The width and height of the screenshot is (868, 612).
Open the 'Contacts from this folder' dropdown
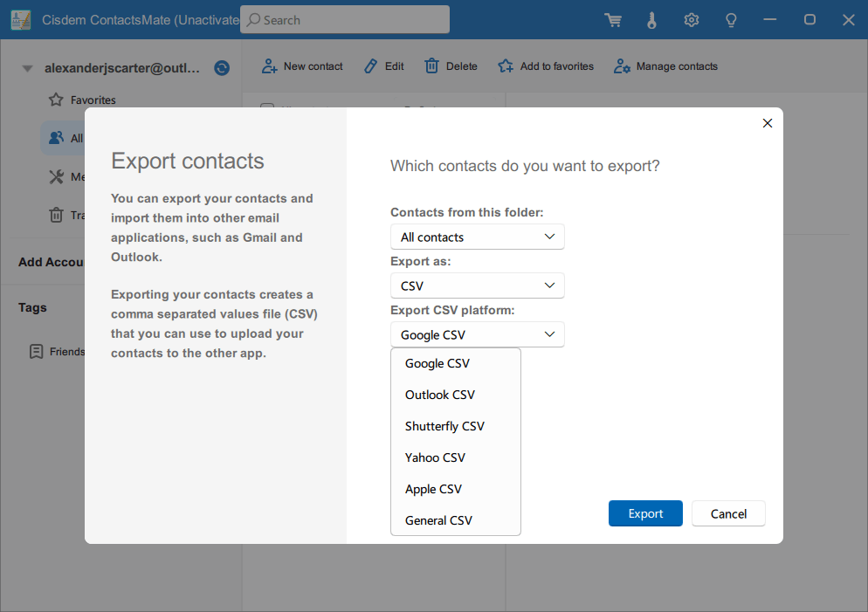click(x=477, y=237)
